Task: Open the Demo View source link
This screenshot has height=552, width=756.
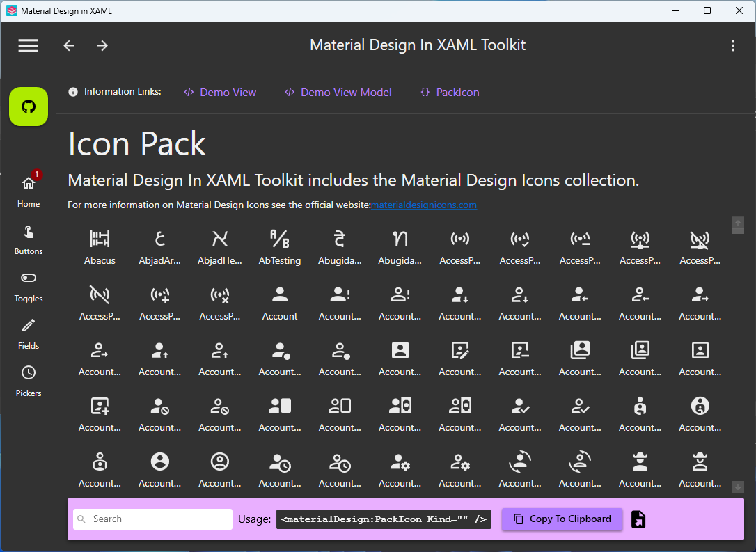Action: (220, 92)
